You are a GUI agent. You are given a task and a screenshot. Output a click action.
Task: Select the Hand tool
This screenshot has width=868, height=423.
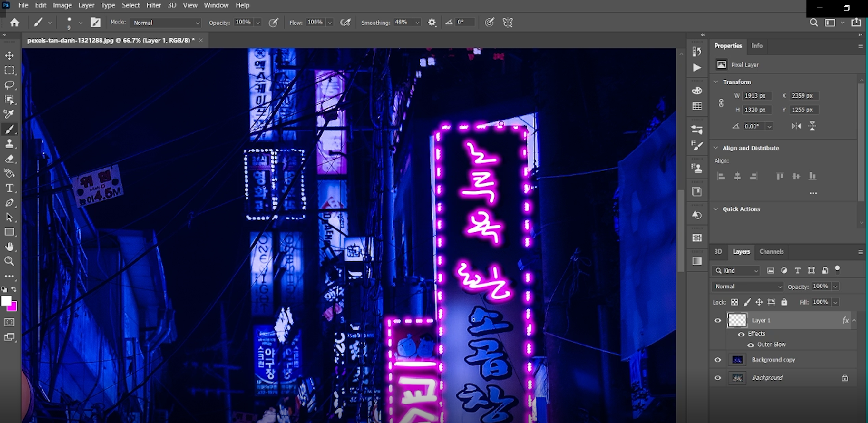9,247
